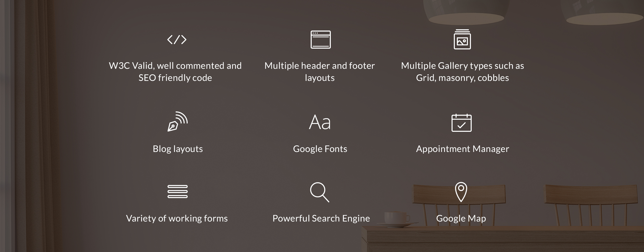Click the Powerful Search Engine label
The image size is (644, 252).
[321, 218]
